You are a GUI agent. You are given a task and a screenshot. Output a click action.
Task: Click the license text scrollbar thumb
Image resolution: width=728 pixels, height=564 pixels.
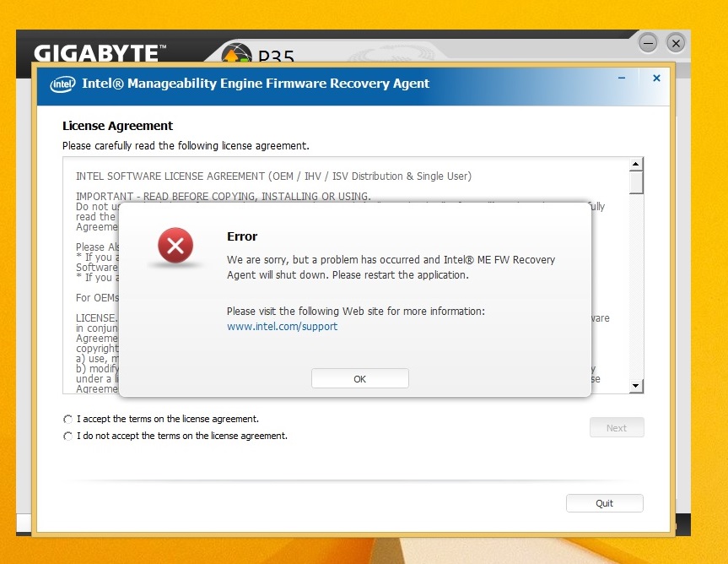pyautogui.click(x=635, y=182)
